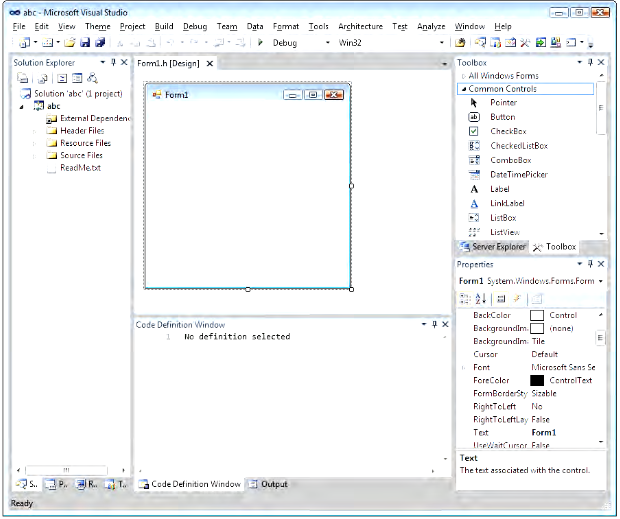Click the Text property value Form1
This screenshot has width=620, height=519.
click(x=544, y=433)
